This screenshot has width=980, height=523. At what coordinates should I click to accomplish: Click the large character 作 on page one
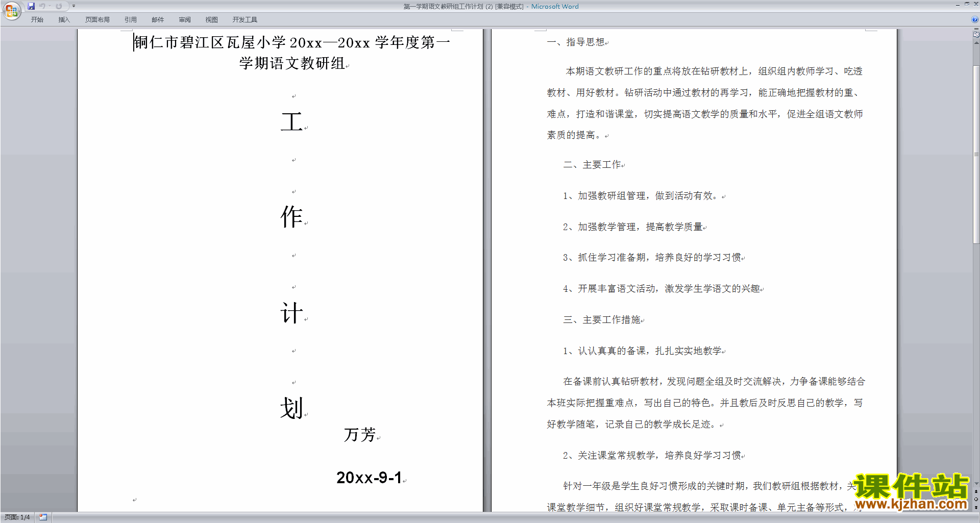292,217
